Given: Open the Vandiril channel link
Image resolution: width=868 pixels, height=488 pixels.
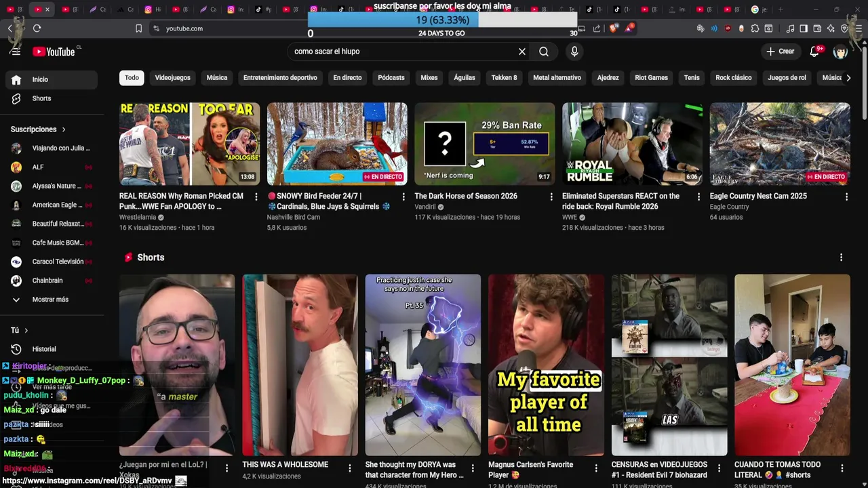Looking at the screenshot, I should [x=425, y=207].
